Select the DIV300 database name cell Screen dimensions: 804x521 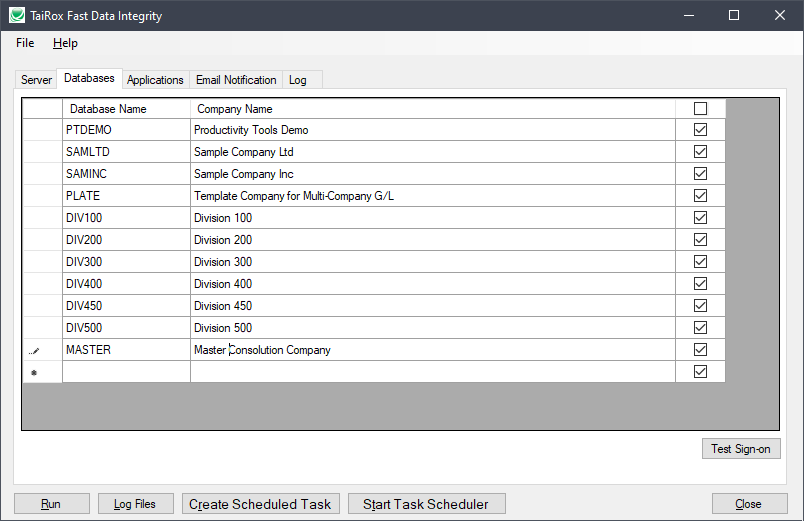click(x=126, y=262)
